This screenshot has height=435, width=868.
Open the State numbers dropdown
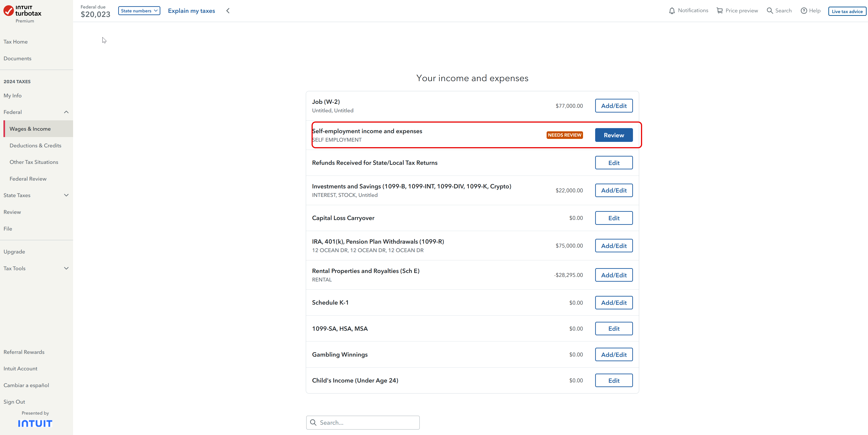tap(139, 11)
